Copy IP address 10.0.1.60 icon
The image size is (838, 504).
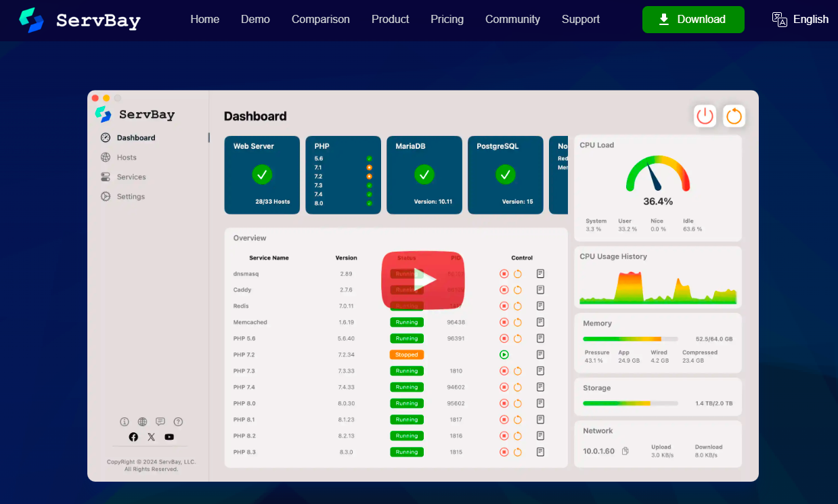pos(625,451)
